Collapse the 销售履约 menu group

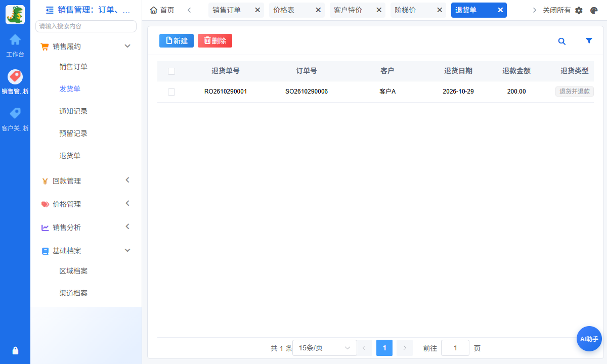[x=86, y=47]
